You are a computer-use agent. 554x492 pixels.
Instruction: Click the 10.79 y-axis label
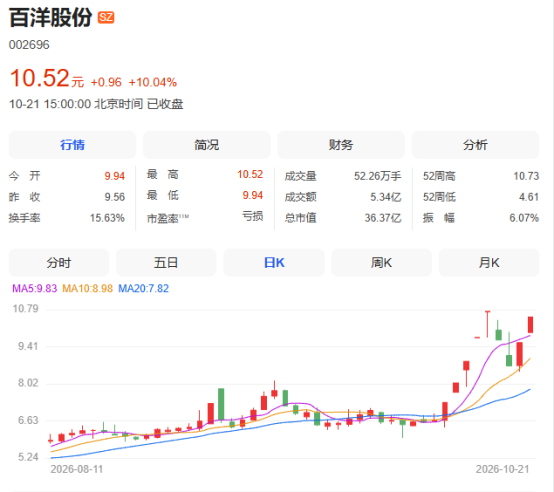pyautogui.click(x=25, y=309)
